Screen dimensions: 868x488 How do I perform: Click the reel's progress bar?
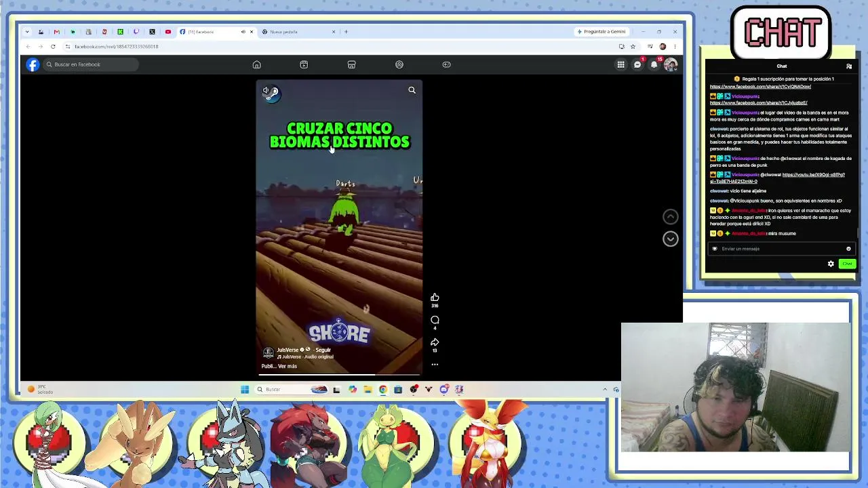click(x=339, y=374)
